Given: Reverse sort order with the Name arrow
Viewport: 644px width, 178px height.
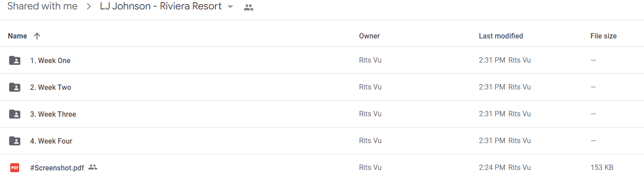Looking at the screenshot, I should click(x=37, y=36).
